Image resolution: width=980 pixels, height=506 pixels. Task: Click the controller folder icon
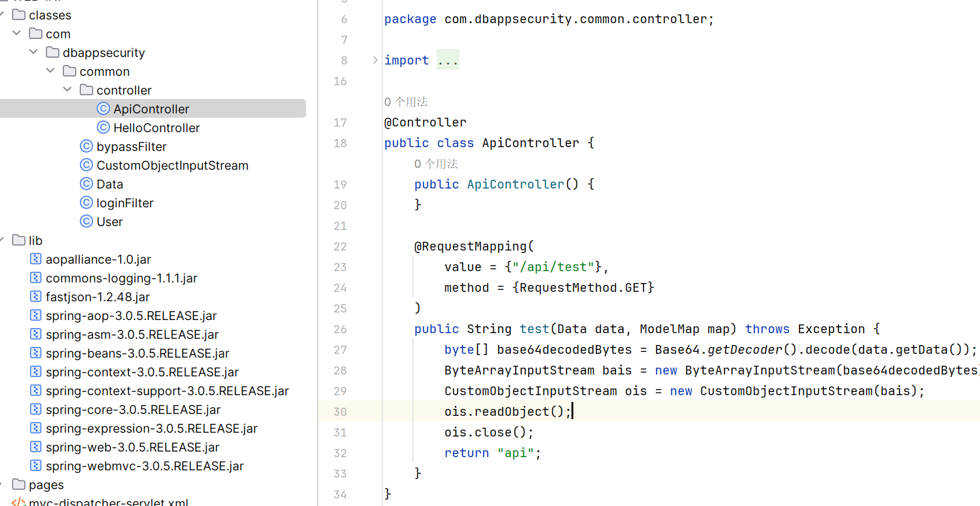point(86,90)
